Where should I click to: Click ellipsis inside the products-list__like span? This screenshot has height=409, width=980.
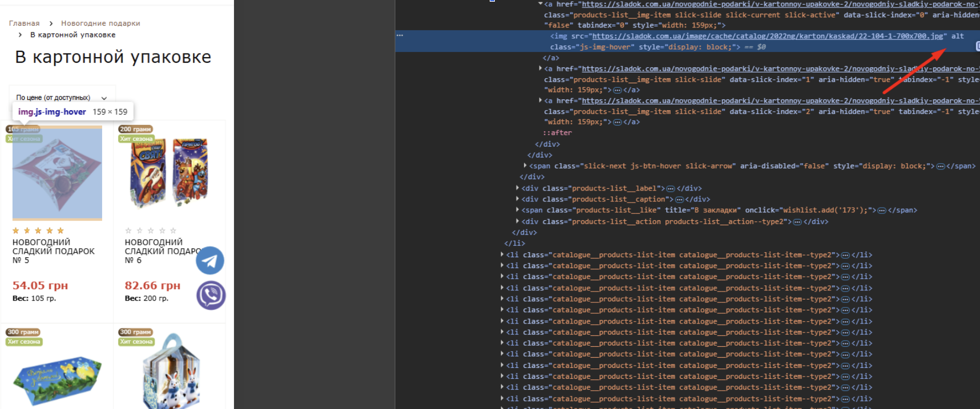click(x=882, y=210)
